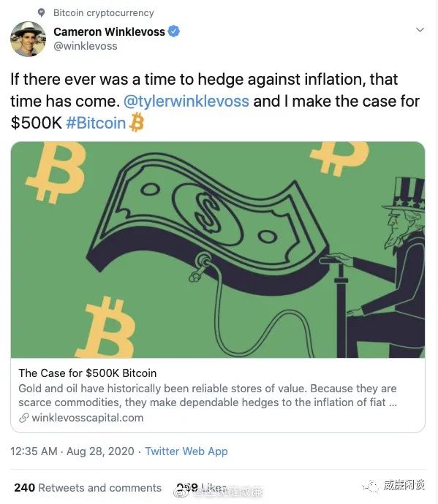The width and height of the screenshot is (438, 504).
Task: Click the blue verified badge
Action: (x=174, y=31)
